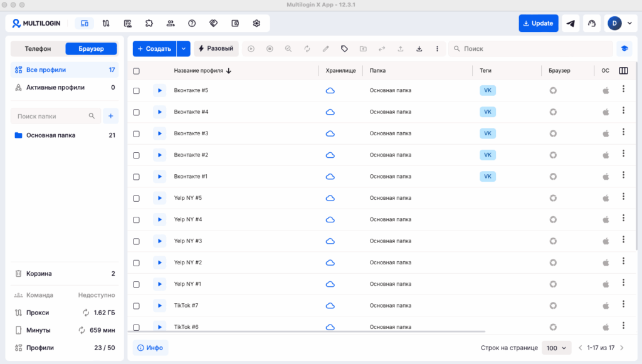Open the wallet icon in top navigation
Viewport: 642px width, 364px height.
click(x=235, y=23)
